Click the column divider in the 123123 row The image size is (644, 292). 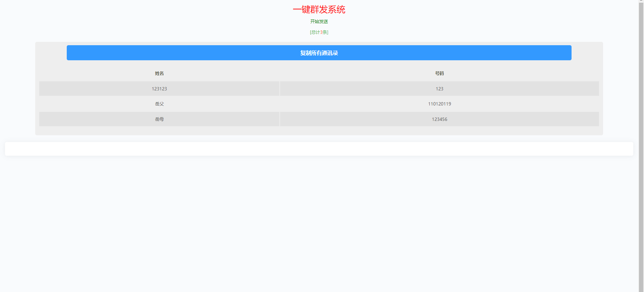pos(280,89)
